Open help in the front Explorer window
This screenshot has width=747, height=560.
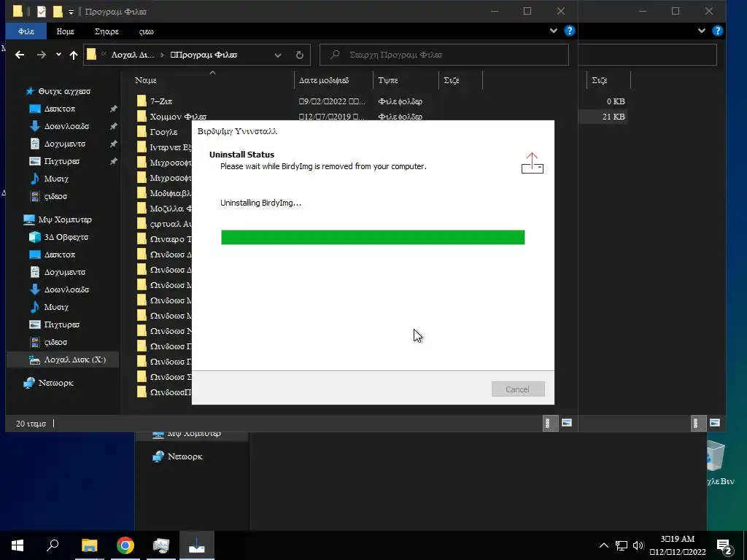coord(569,31)
